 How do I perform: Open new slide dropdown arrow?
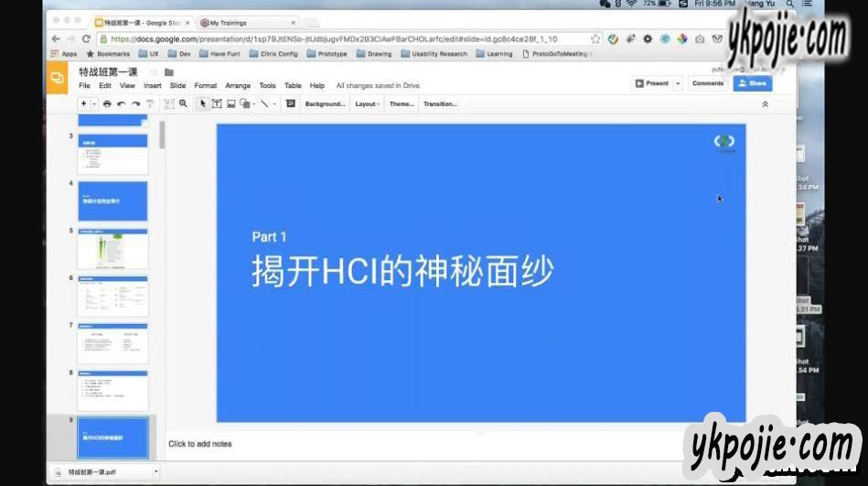[x=94, y=104]
